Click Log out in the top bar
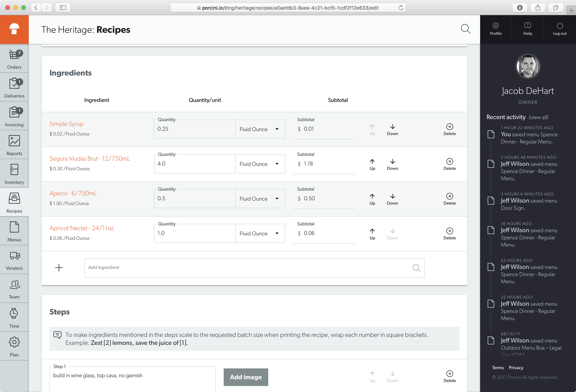 [559, 29]
